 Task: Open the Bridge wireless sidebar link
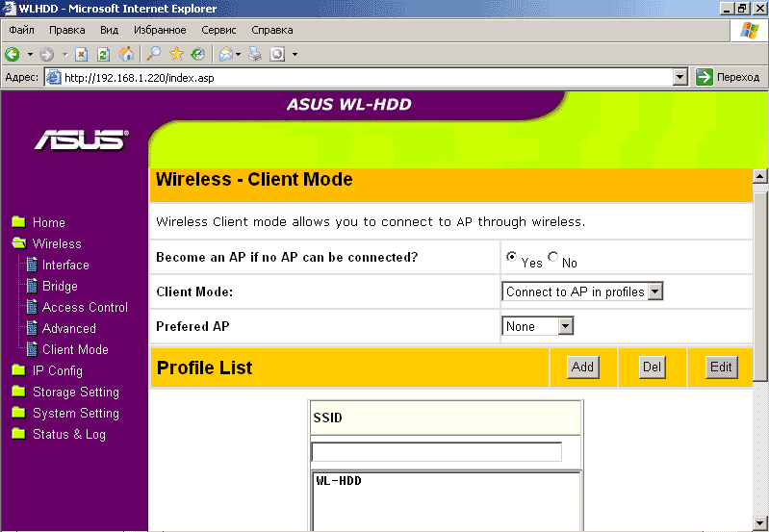pyautogui.click(x=60, y=286)
